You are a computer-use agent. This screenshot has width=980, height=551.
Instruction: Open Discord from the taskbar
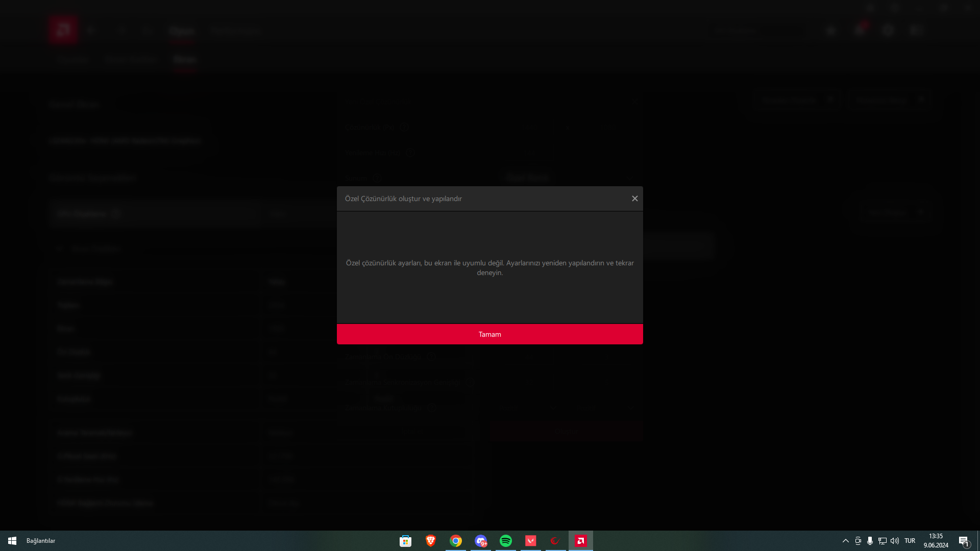click(x=481, y=541)
